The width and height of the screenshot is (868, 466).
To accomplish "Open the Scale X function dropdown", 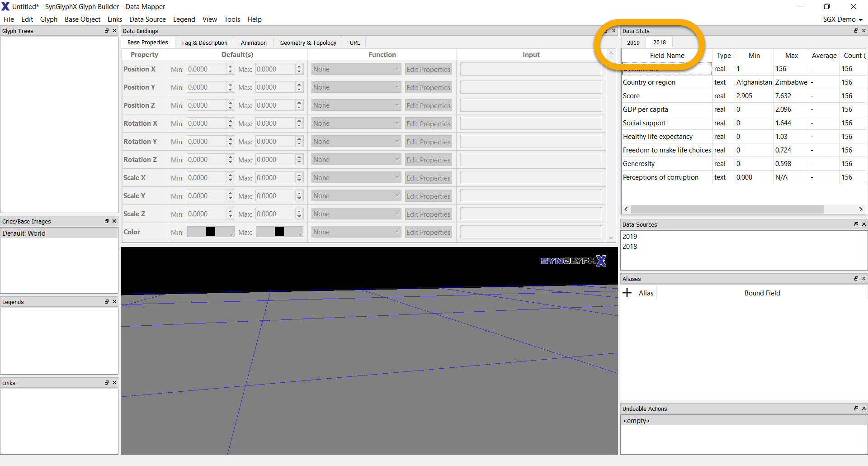I will pyautogui.click(x=356, y=178).
